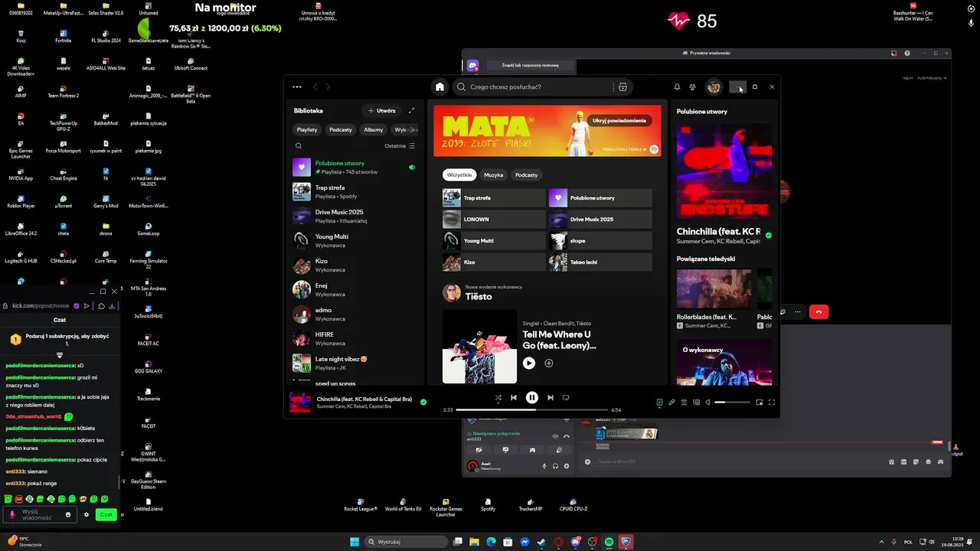
Task: Filter library by Albumy
Action: coord(374,129)
